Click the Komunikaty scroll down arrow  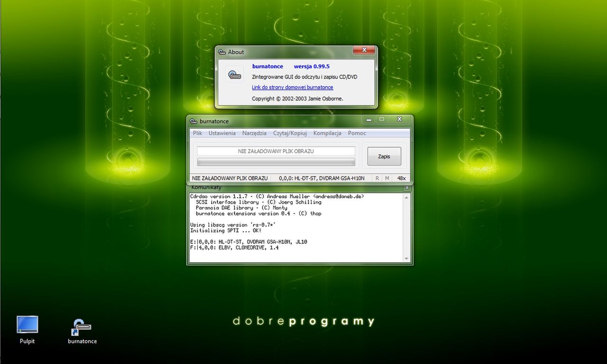(406, 258)
